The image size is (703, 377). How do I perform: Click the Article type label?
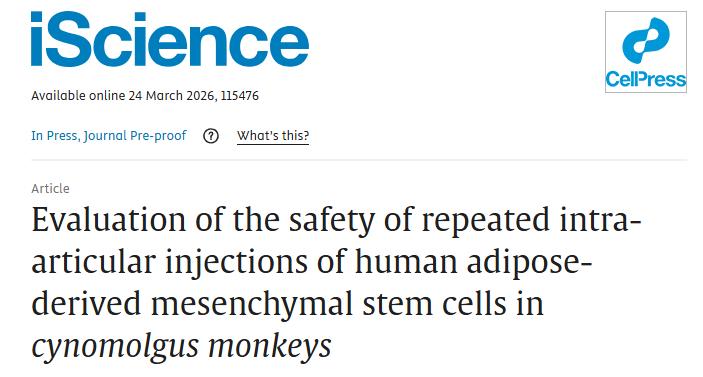pyautogui.click(x=50, y=188)
